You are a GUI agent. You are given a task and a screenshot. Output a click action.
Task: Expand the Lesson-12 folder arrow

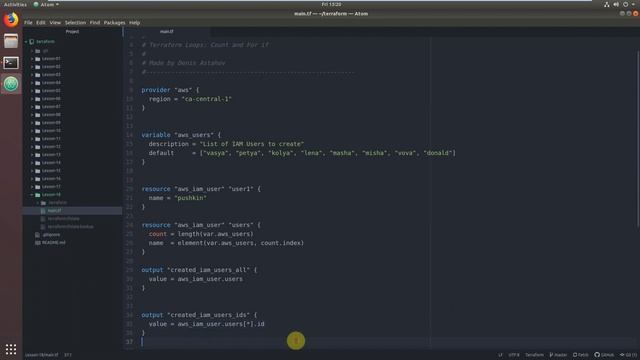pos(32,147)
